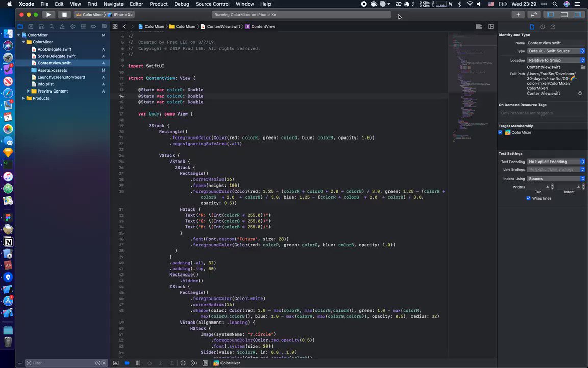Image resolution: width=588 pixels, height=368 pixels.
Task: Open the Editor menu
Action: (x=136, y=4)
